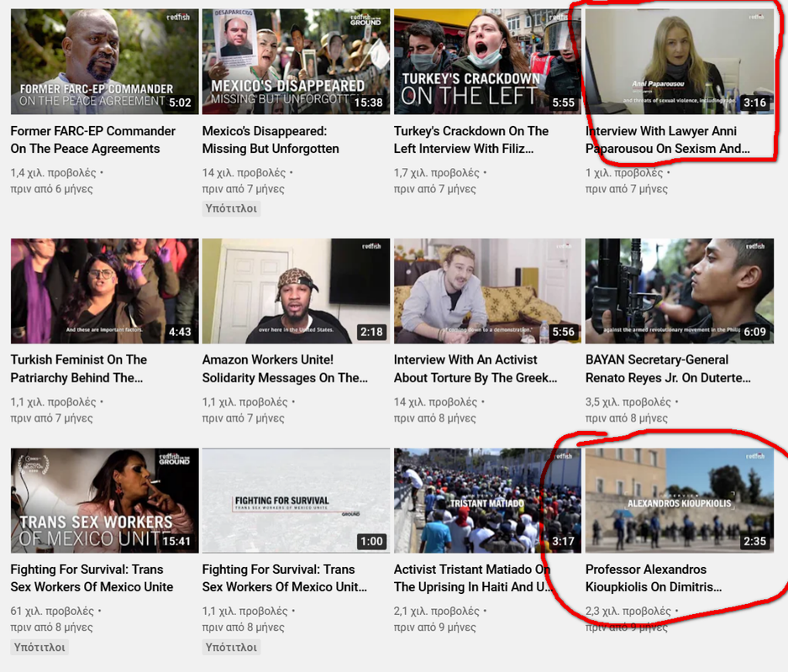Click '61 χιλ. προβολές' view count
This screenshot has width=788, height=672.
tap(52, 612)
